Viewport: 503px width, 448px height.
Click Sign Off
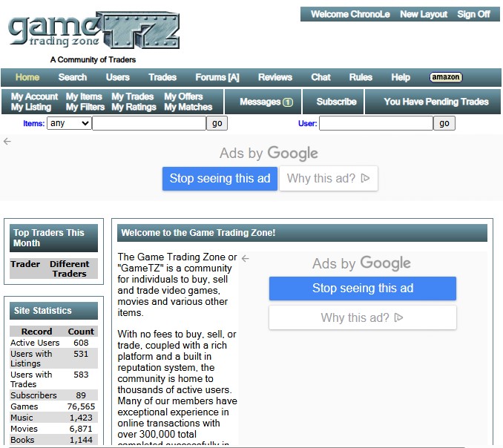[x=473, y=14]
